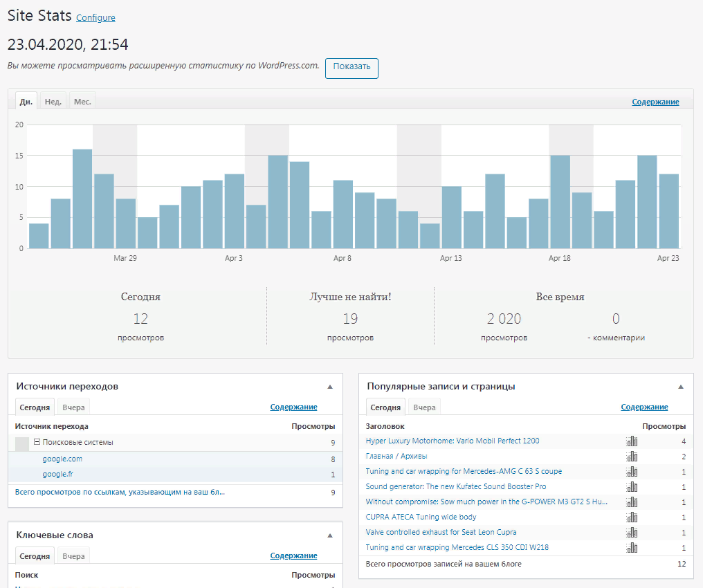Click stats chart icon for Hyper Luxury Motorhome post

click(632, 441)
